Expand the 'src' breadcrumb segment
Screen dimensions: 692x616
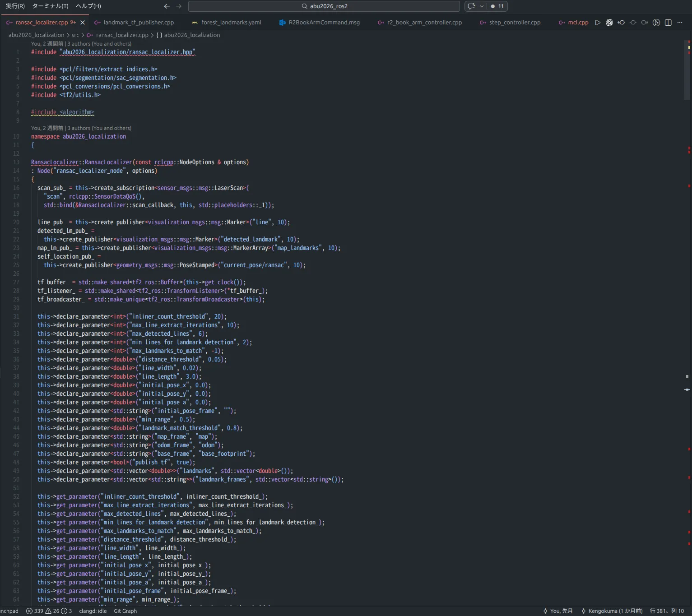pyautogui.click(x=75, y=35)
